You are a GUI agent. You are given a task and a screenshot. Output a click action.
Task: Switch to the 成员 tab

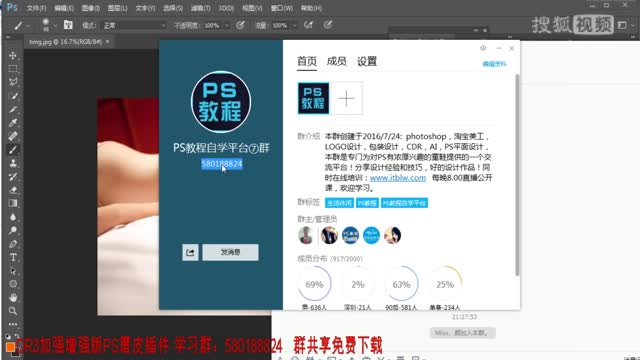337,61
